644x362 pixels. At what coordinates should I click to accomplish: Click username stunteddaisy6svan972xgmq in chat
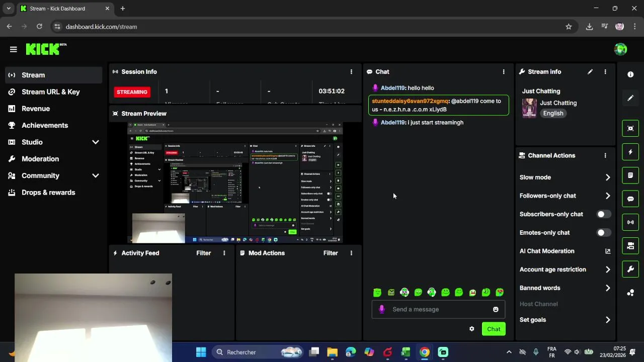(x=410, y=101)
